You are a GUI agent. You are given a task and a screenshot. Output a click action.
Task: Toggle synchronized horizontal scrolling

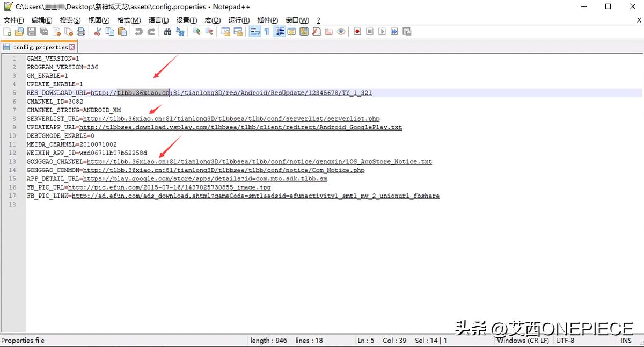pos(238,32)
